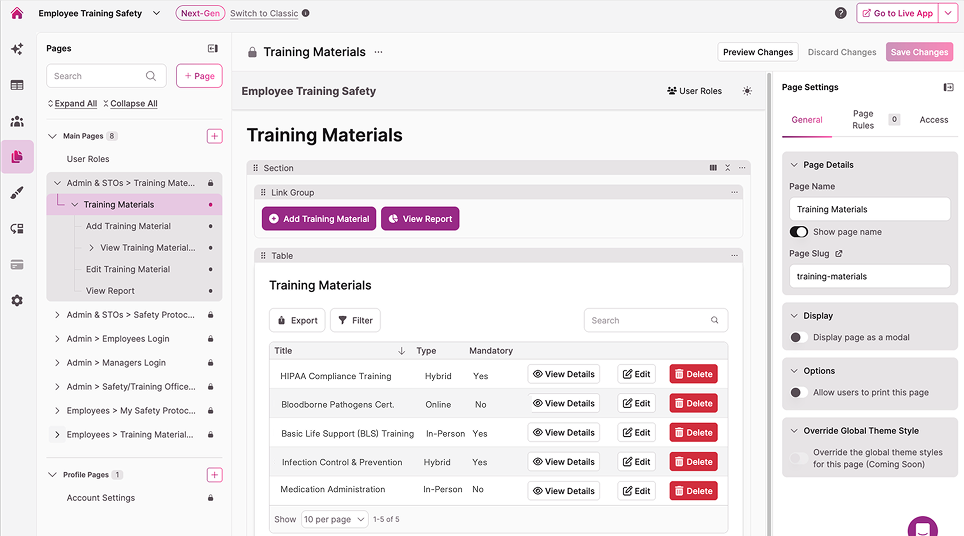This screenshot has width=964, height=536.
Task: Delete the HIPAA Compliance Training row
Action: click(x=693, y=374)
